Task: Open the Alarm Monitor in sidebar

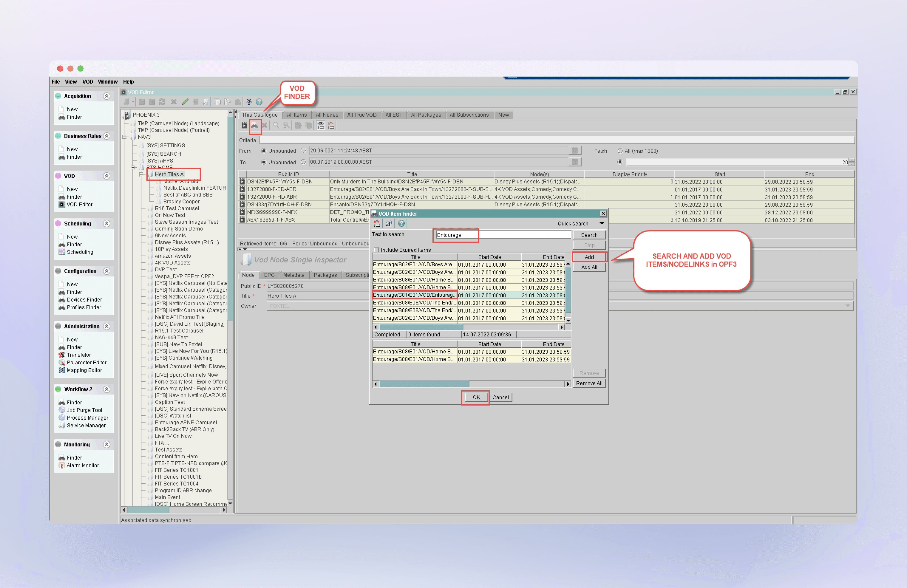Action: click(82, 465)
